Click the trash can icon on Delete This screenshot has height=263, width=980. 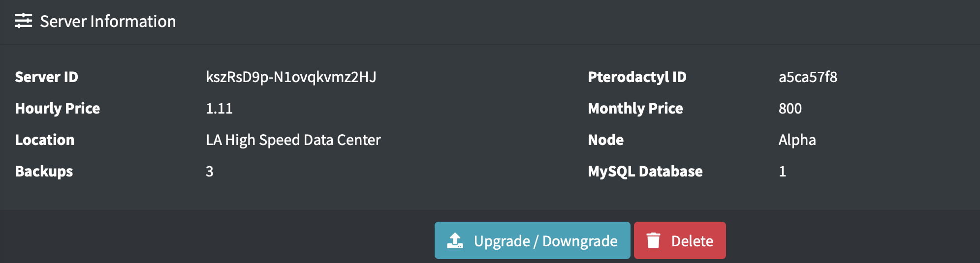click(653, 240)
